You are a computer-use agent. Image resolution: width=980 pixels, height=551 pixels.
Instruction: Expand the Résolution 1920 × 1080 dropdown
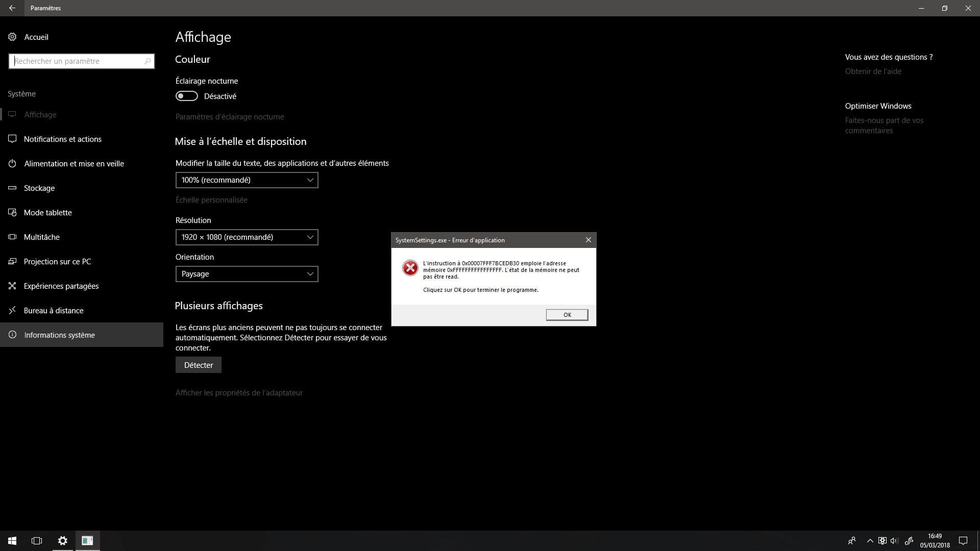tap(247, 237)
